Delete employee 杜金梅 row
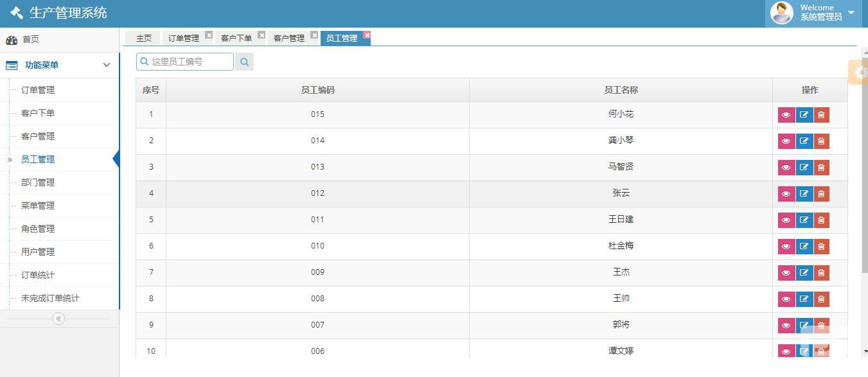 point(821,247)
